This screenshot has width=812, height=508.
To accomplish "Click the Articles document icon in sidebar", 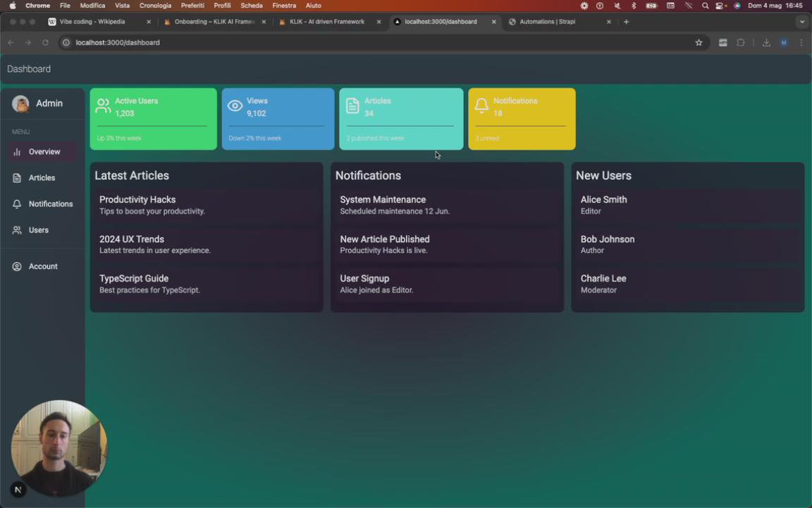I will click(x=17, y=178).
